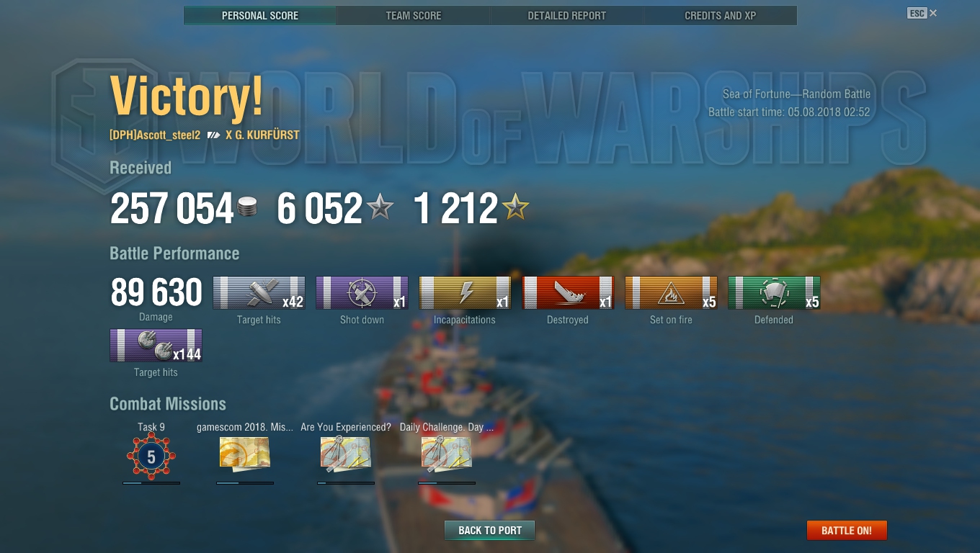The height and width of the screenshot is (553, 980).
Task: Click the green Defended ribbon
Action: click(x=774, y=293)
